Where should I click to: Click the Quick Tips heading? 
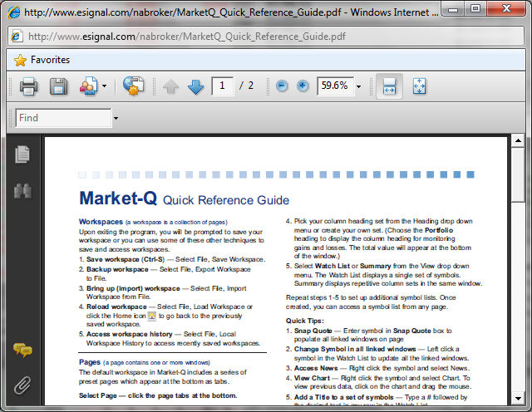(x=305, y=321)
